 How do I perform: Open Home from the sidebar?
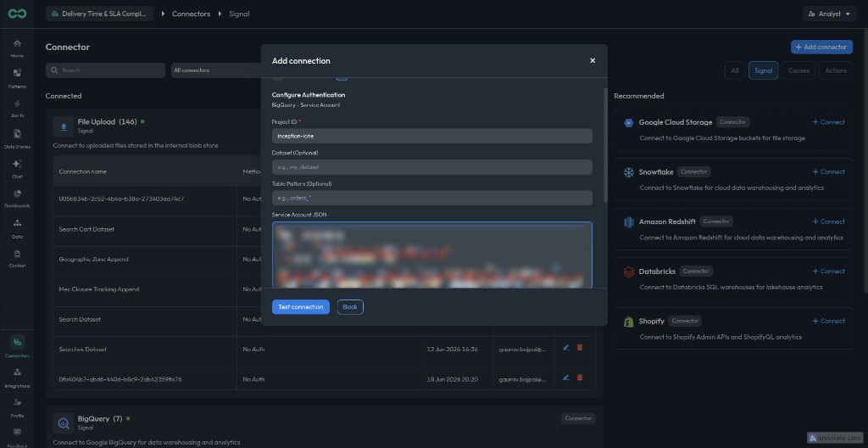coord(17,48)
